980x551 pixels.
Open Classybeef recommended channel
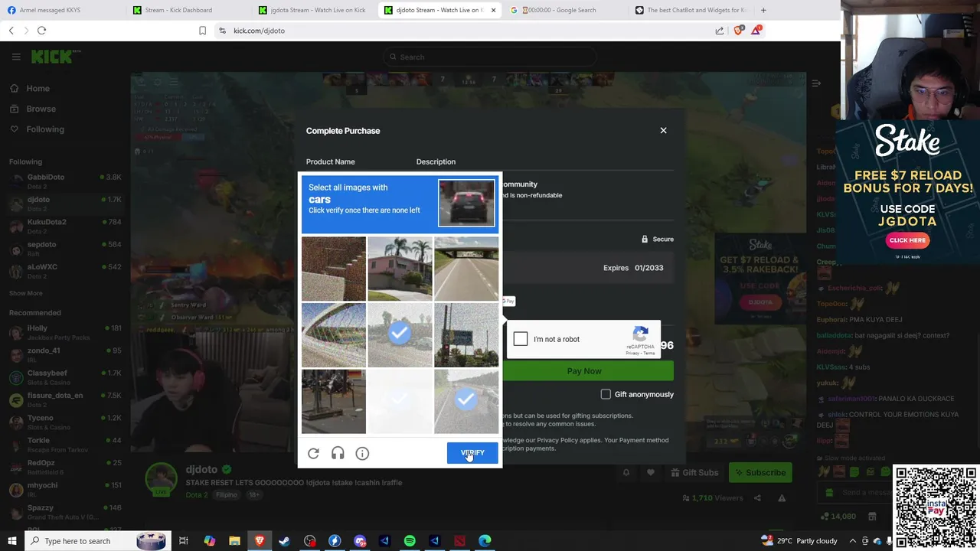coord(65,377)
